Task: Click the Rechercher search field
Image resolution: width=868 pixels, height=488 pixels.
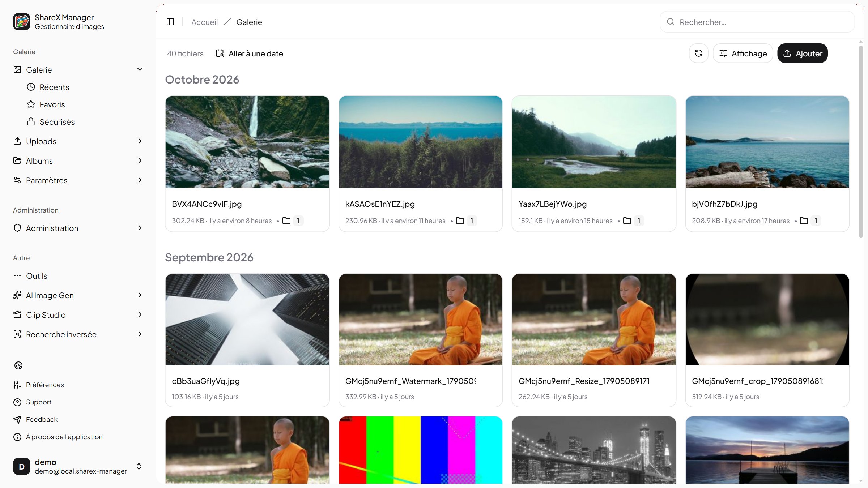Action: [x=757, y=22]
